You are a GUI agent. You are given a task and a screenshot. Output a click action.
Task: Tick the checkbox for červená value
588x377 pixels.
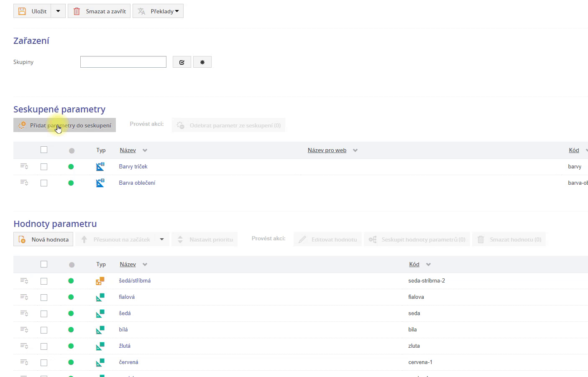coord(44,363)
